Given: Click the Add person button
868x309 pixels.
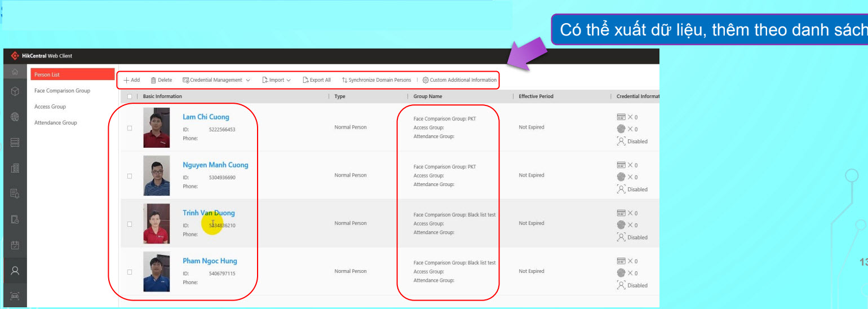Looking at the screenshot, I should (131, 80).
